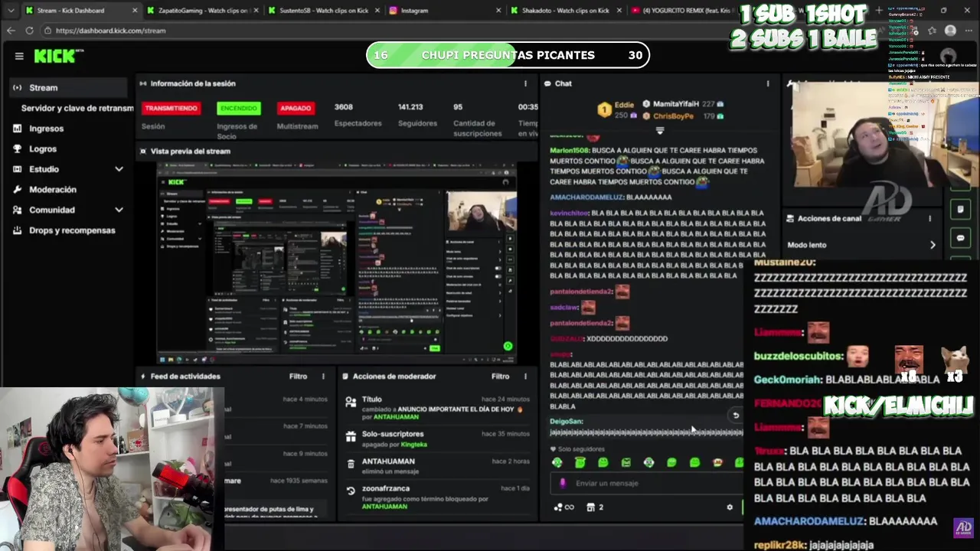
Task: Click the browser address bar URL
Action: pyautogui.click(x=111, y=31)
